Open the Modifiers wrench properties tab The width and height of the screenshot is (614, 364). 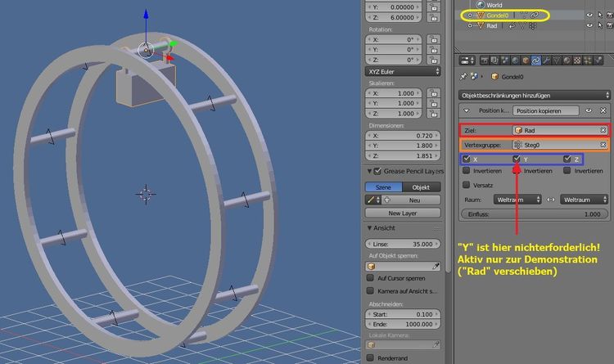546,61
